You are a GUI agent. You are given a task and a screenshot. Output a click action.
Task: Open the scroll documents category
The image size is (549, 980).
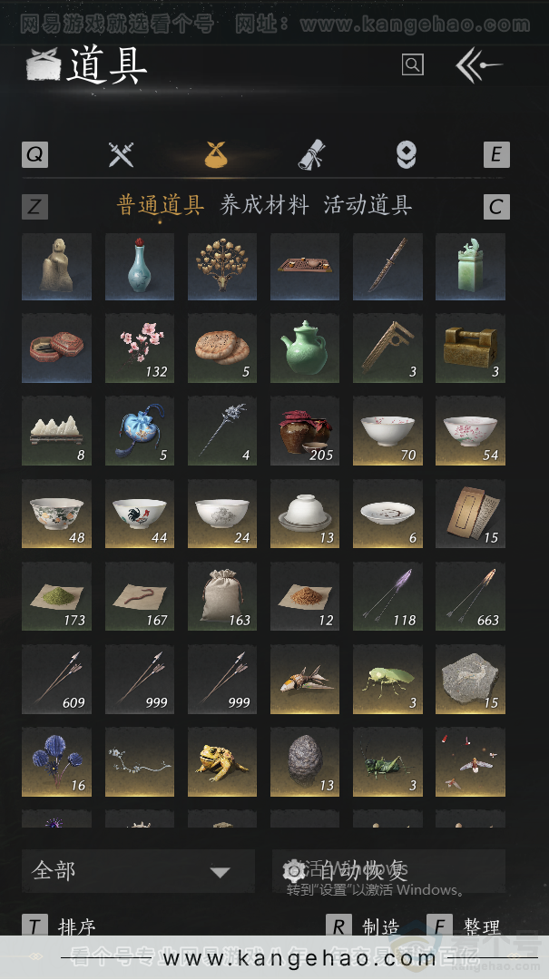point(310,154)
